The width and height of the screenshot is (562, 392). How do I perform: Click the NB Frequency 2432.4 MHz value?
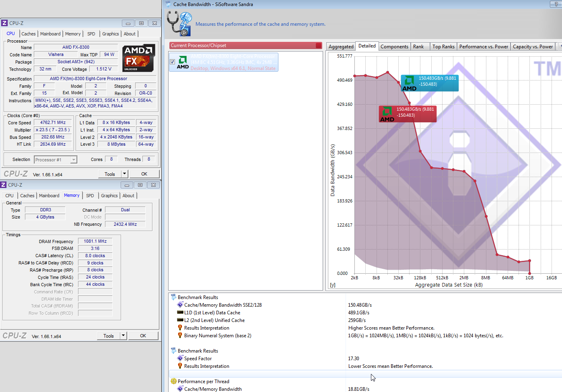[x=125, y=225]
